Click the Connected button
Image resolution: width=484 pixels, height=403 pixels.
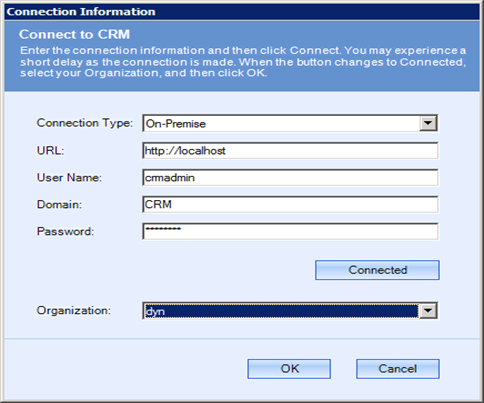pyautogui.click(x=377, y=270)
